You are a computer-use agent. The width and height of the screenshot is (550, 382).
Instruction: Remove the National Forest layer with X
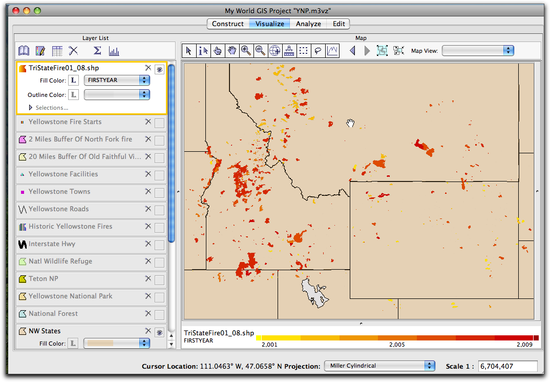click(148, 313)
